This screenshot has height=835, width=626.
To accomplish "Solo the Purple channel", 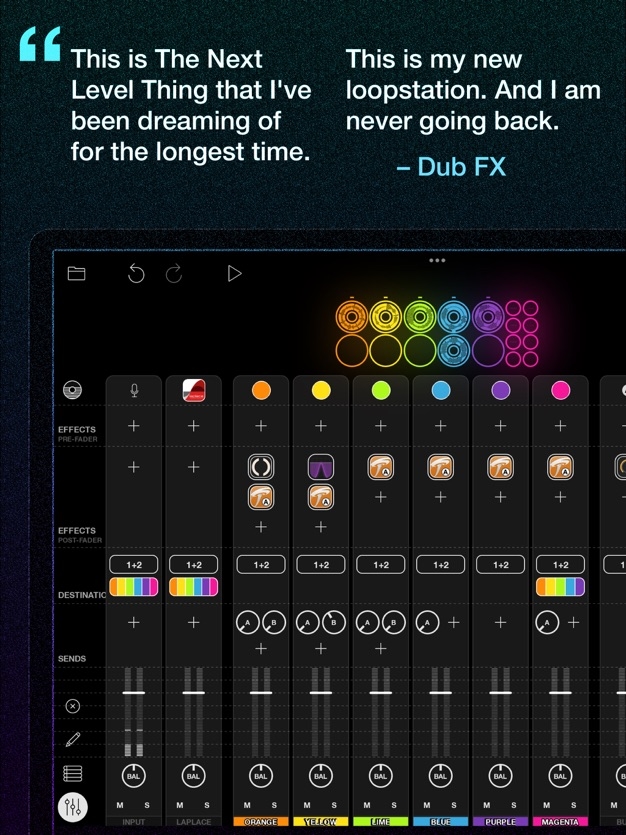I will coord(514,805).
